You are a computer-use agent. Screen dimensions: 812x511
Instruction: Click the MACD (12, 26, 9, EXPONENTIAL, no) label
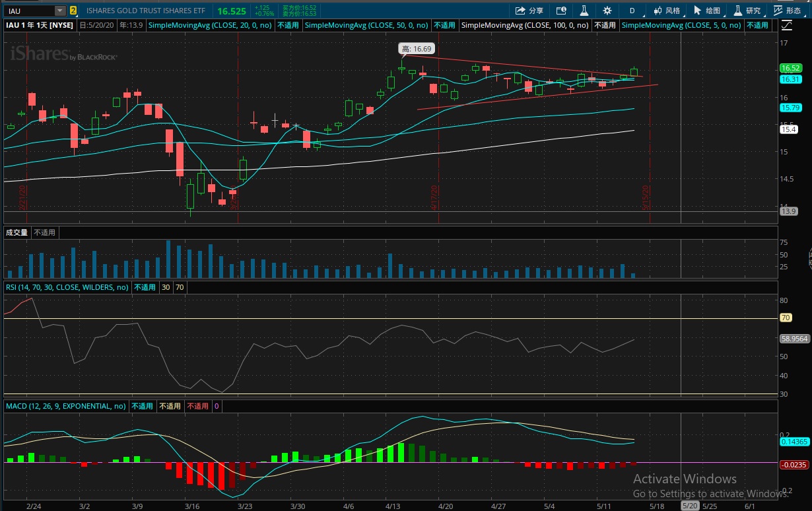(x=66, y=406)
